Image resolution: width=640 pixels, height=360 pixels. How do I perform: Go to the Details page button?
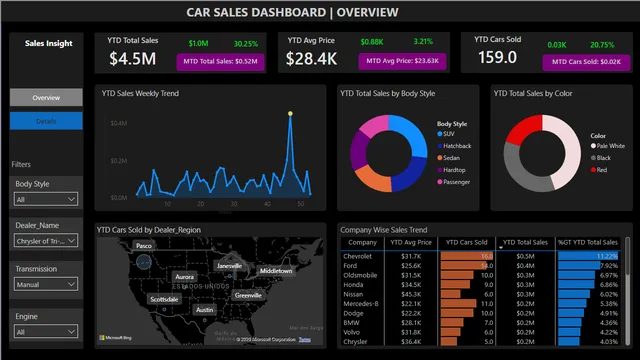coord(46,121)
